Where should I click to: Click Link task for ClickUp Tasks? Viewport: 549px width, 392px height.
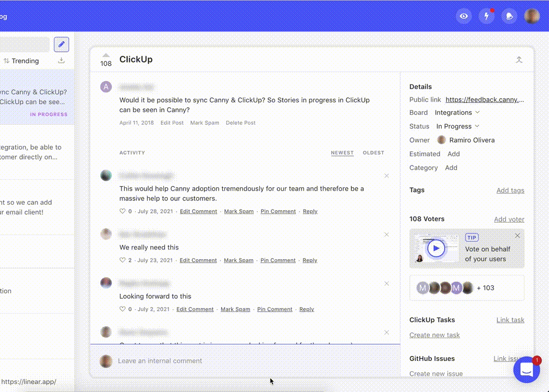tap(510, 320)
